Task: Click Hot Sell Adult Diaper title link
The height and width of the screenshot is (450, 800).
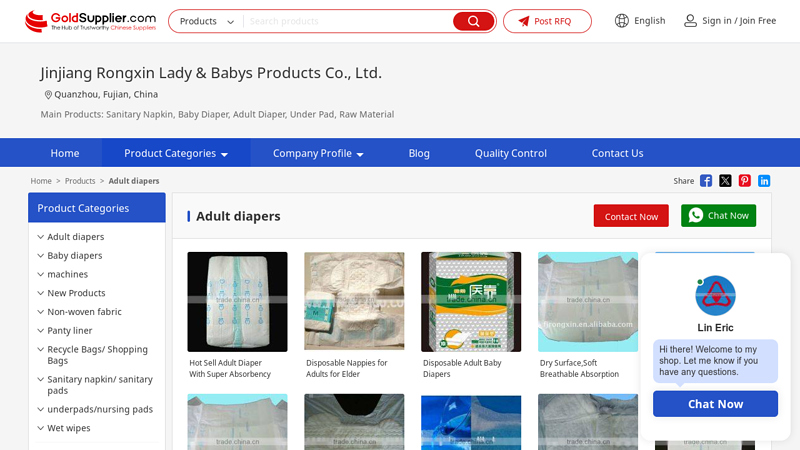Action: tap(230, 368)
